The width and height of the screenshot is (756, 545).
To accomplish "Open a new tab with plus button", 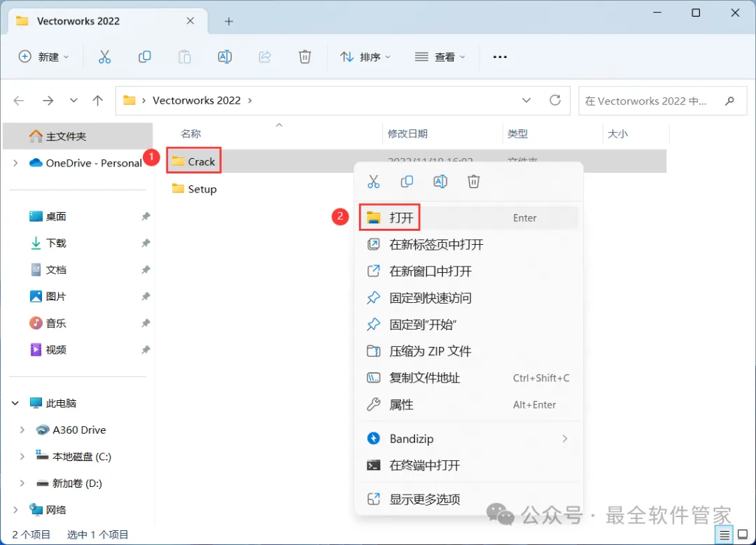I will [x=229, y=21].
